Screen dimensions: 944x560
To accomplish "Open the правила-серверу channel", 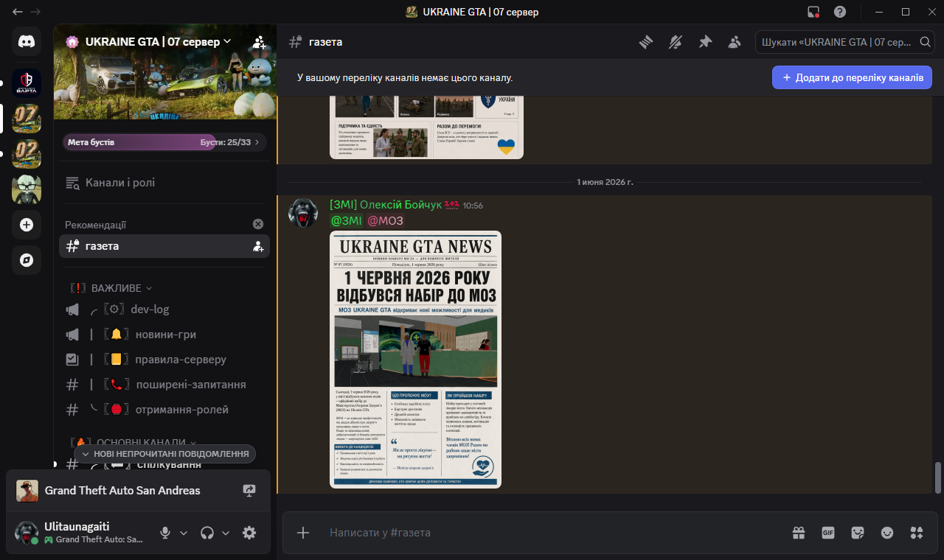I will (164, 360).
